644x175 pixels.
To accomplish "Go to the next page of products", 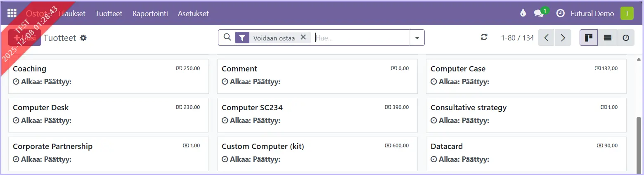I will pyautogui.click(x=563, y=38).
